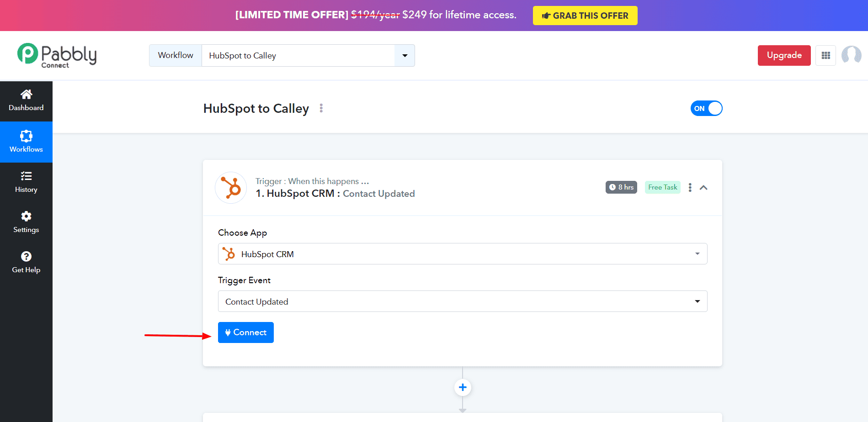Collapse the trigger step with chevron
The width and height of the screenshot is (868, 422).
click(703, 188)
